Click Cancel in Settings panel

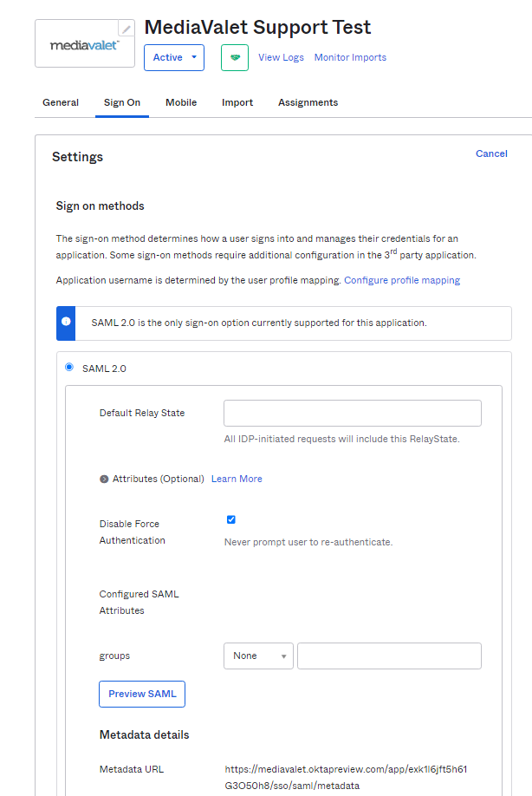pyautogui.click(x=491, y=153)
